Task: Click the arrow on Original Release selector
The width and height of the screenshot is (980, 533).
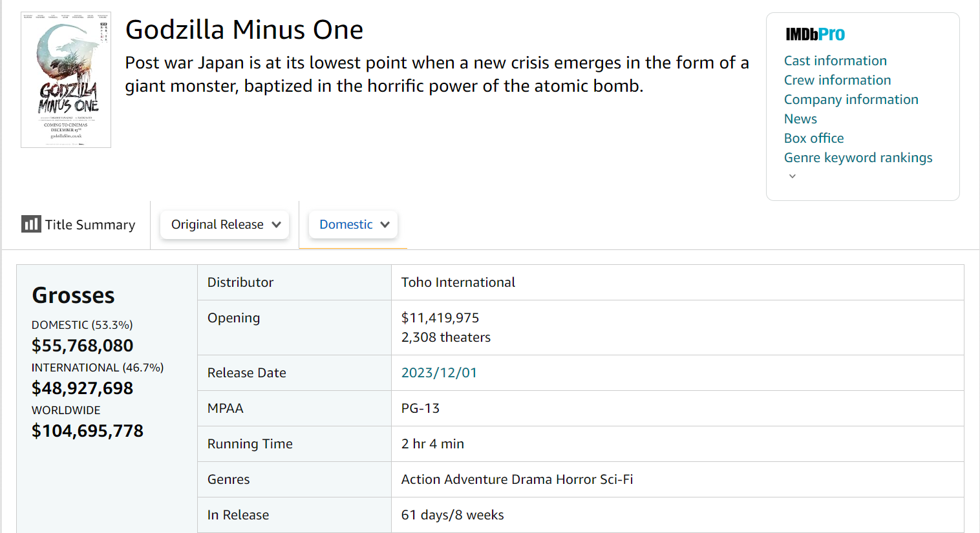Action: point(277,225)
